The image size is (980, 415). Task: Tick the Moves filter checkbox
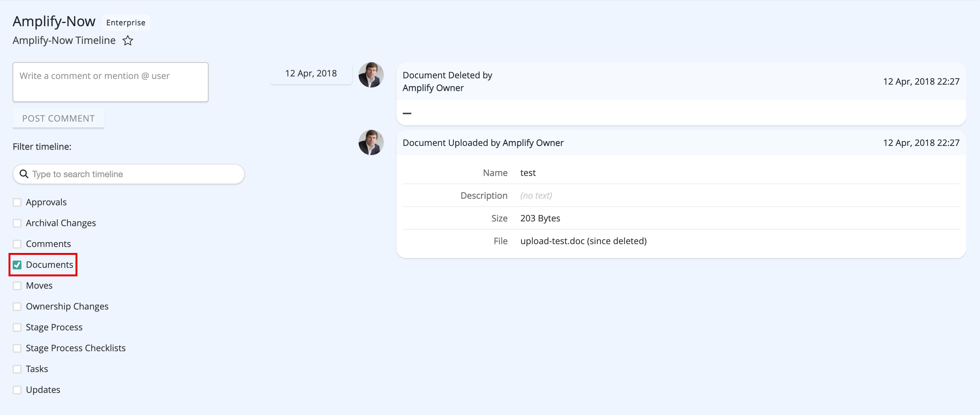pyautogui.click(x=17, y=286)
